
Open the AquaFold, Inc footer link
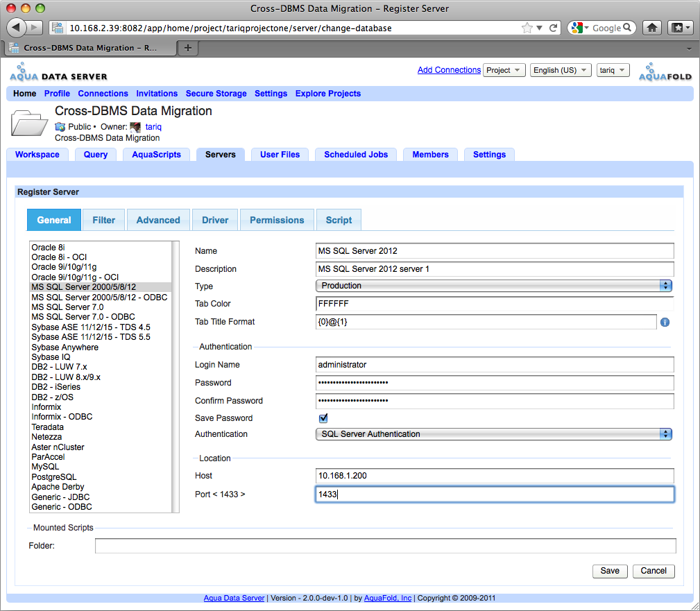click(x=388, y=598)
